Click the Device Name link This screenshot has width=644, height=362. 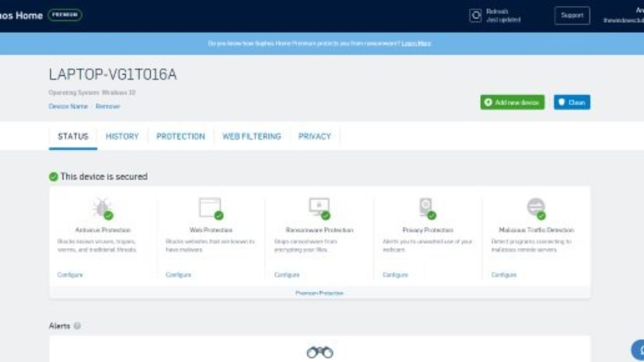(68, 106)
